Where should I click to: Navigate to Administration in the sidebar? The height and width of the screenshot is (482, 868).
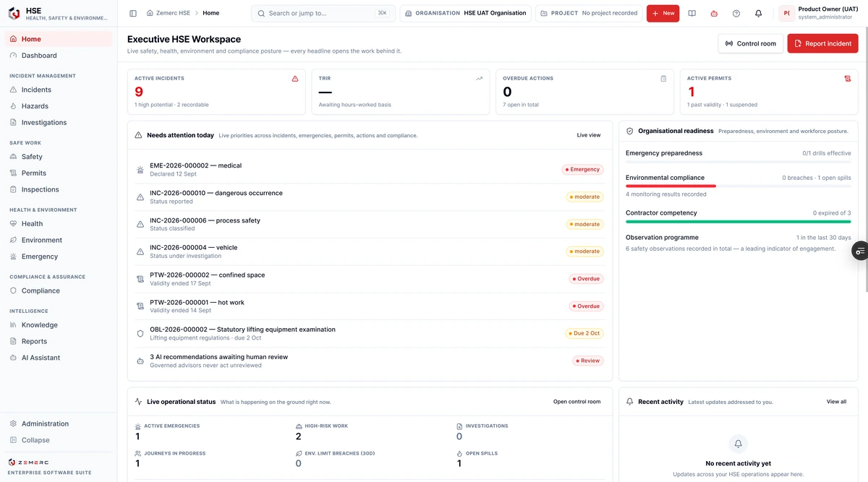[x=59, y=424]
